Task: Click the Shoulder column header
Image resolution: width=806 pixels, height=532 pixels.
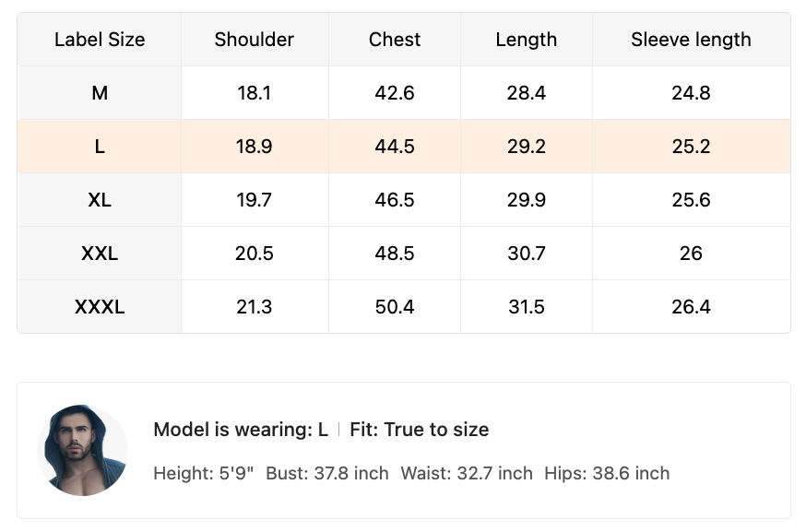Action: point(254,40)
